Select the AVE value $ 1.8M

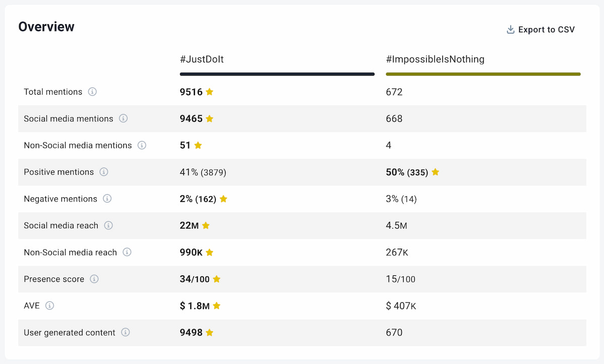click(196, 306)
